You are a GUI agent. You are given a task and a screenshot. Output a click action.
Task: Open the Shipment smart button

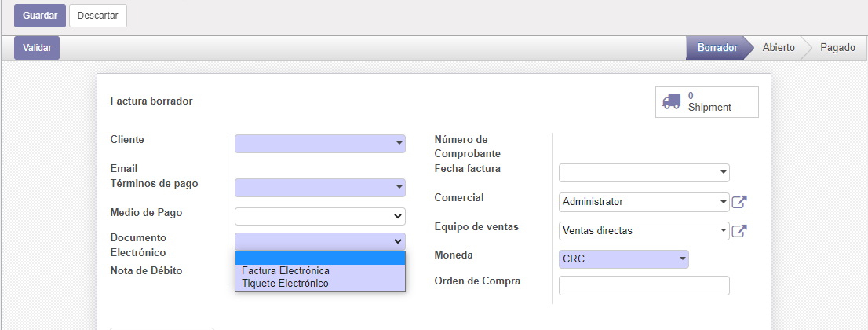click(x=707, y=102)
